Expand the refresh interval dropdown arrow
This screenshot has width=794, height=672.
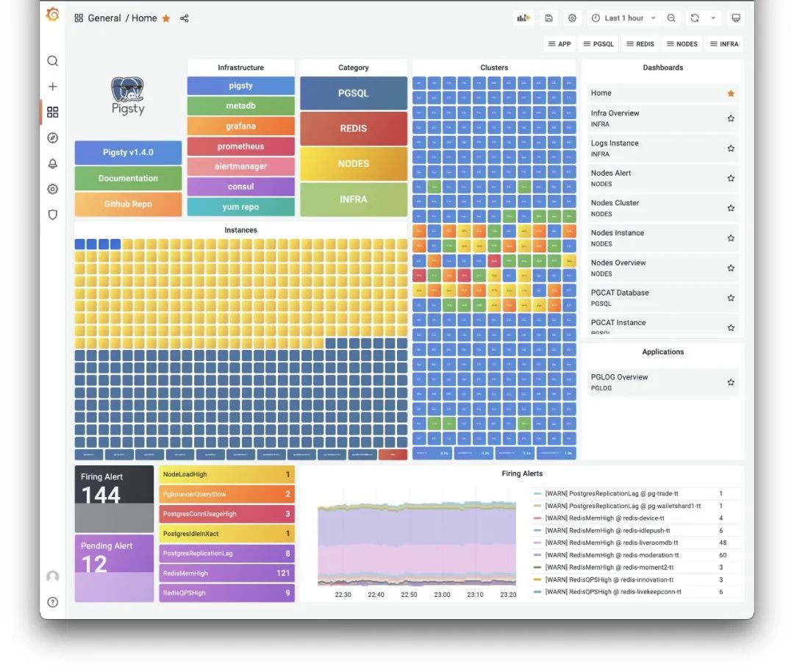713,18
